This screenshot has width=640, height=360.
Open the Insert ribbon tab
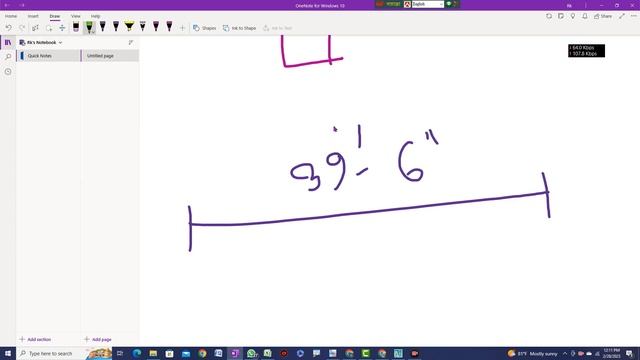pyautogui.click(x=33, y=16)
